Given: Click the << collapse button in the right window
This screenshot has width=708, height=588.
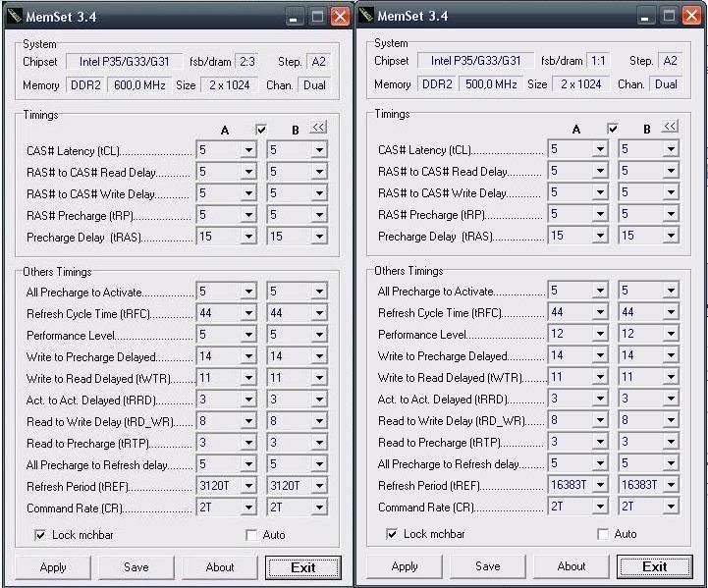Looking at the screenshot, I should [x=670, y=128].
